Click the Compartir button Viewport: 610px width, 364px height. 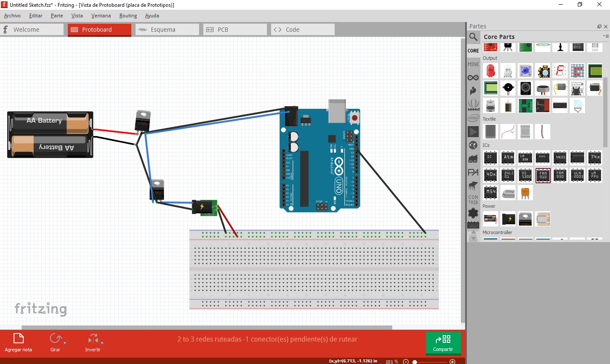tap(443, 343)
